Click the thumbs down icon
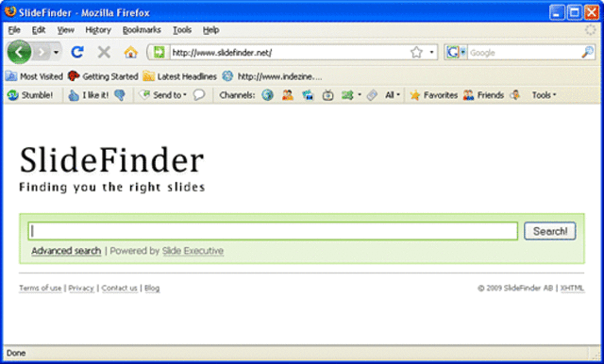The image size is (604, 364). (x=120, y=95)
